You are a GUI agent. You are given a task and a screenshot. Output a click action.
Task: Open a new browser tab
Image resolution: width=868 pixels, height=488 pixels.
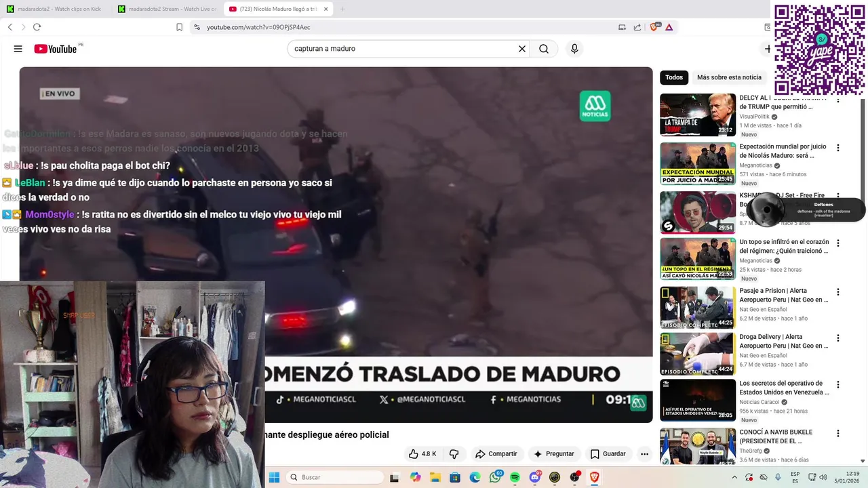click(x=342, y=9)
